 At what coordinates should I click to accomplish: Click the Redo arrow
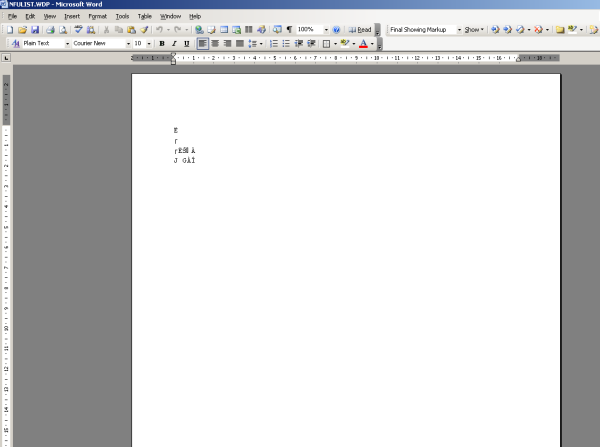178,29
